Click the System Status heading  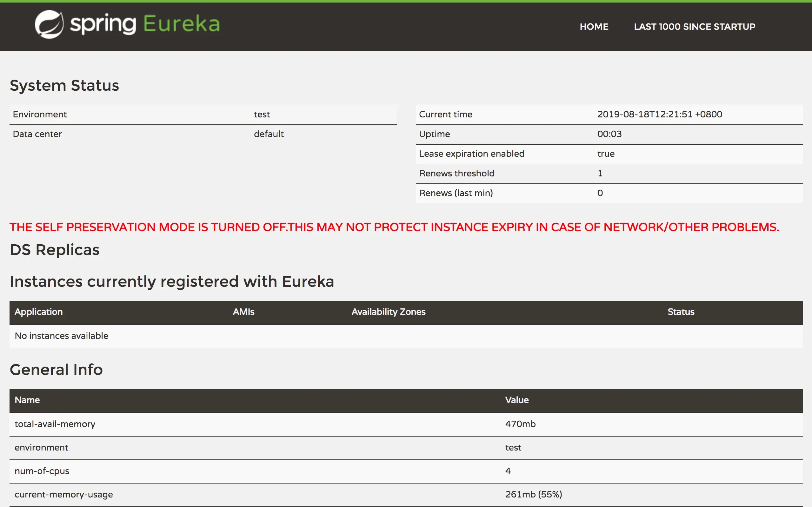coord(64,86)
